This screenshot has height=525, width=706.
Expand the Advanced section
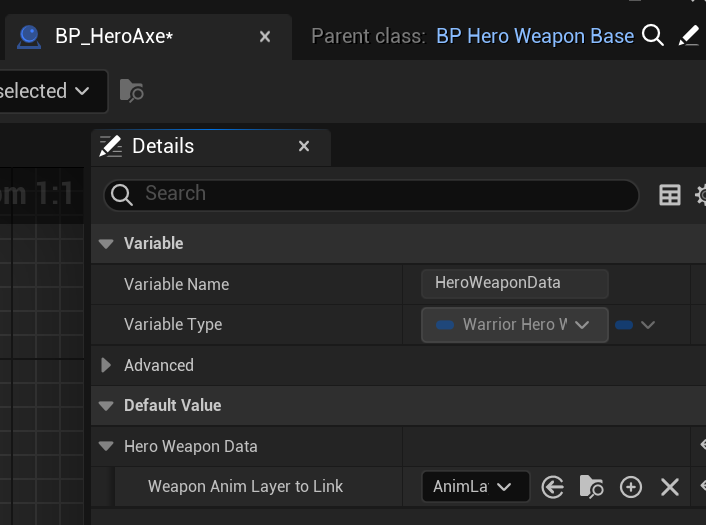tap(106, 366)
